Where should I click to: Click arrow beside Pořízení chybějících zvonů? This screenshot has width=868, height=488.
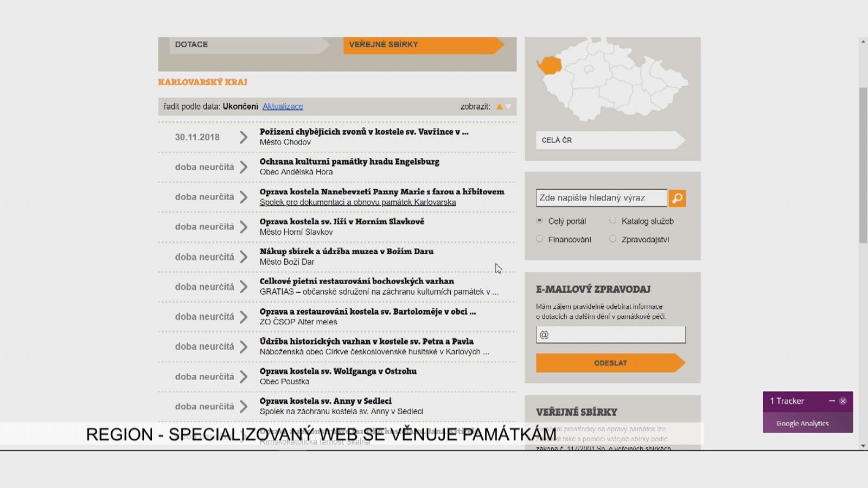[x=244, y=137]
